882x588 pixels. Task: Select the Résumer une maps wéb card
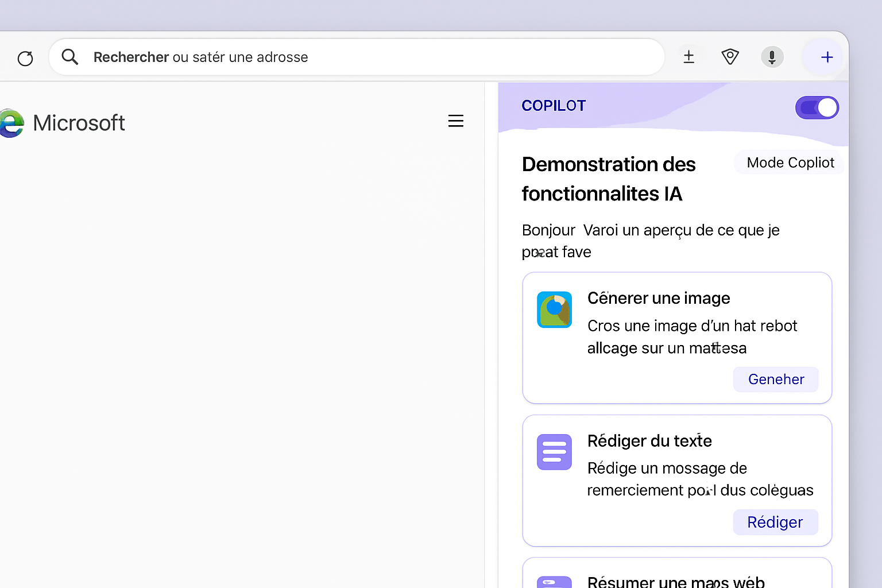click(676, 577)
